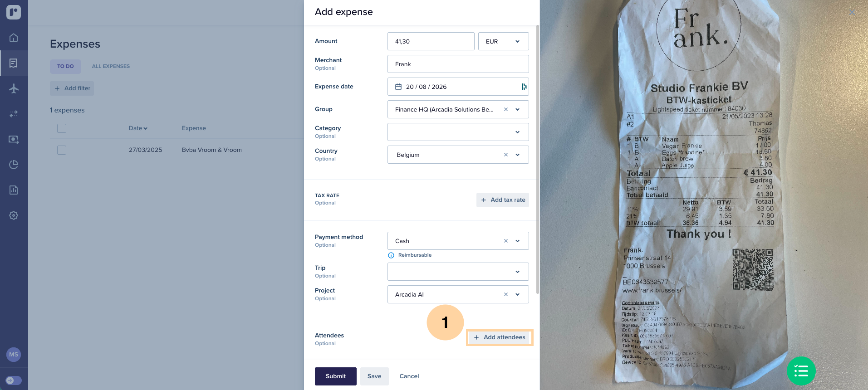Click the green checklist floating button
The image size is (868, 390).
click(801, 371)
